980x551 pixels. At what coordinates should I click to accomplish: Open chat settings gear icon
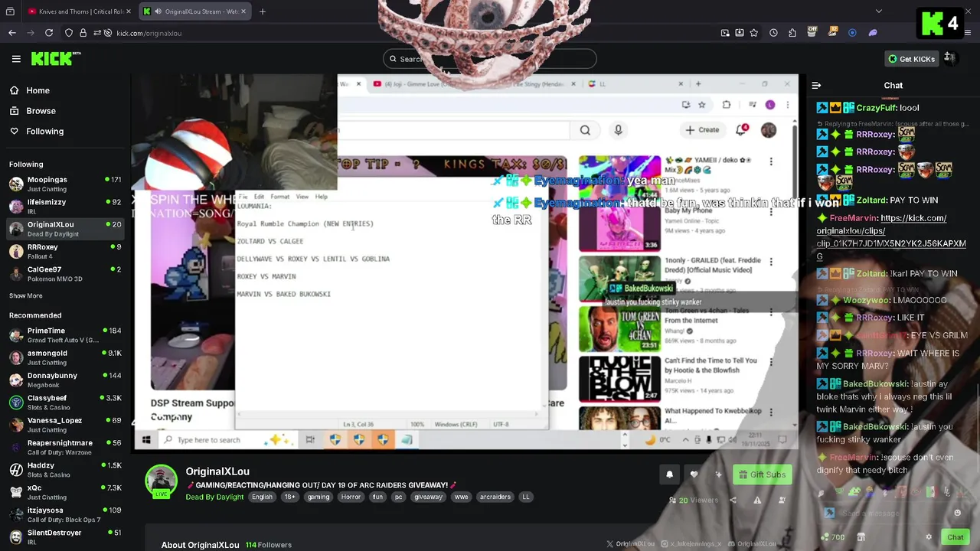click(x=929, y=537)
